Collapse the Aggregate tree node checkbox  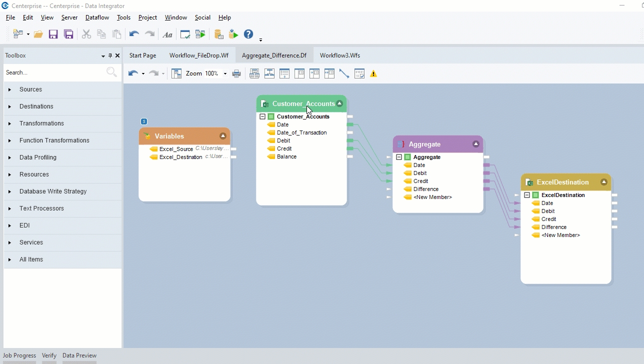[x=399, y=157]
